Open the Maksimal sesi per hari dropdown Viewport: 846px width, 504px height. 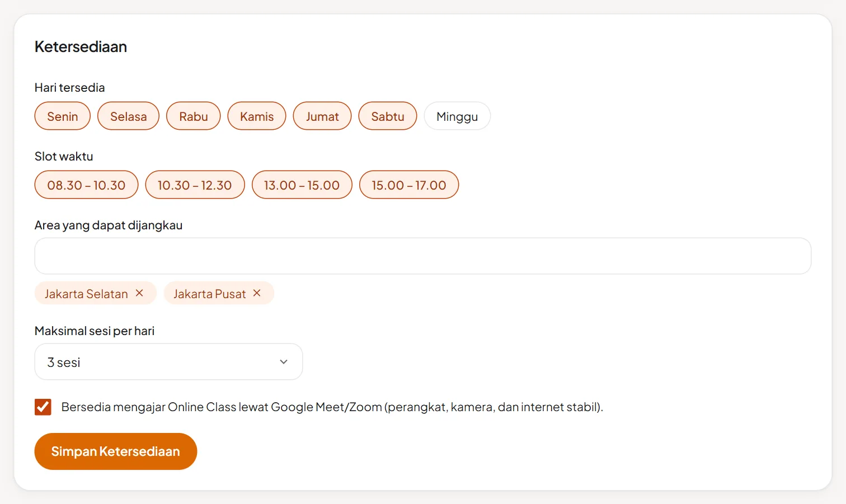168,362
